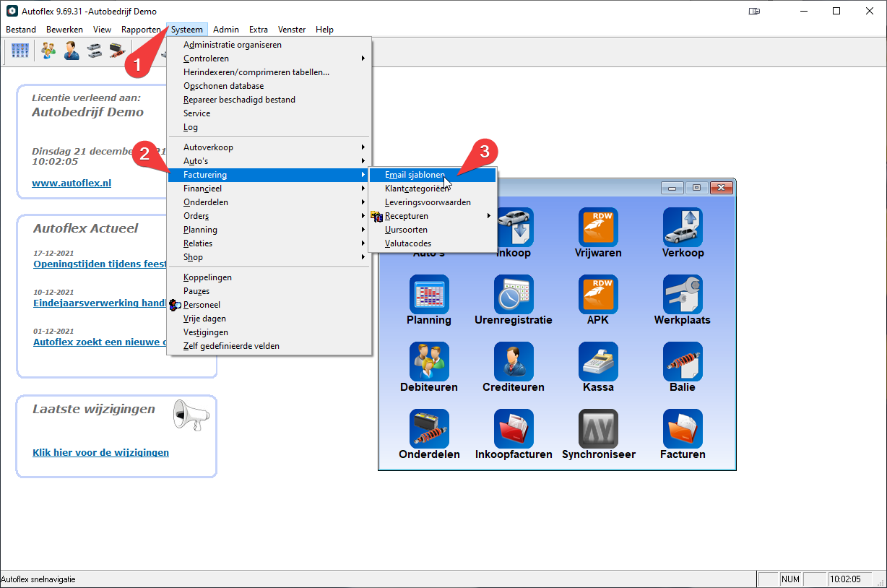Choose Klantcategorieën menu entry
Screen dimensions: 887x588
[432, 189]
